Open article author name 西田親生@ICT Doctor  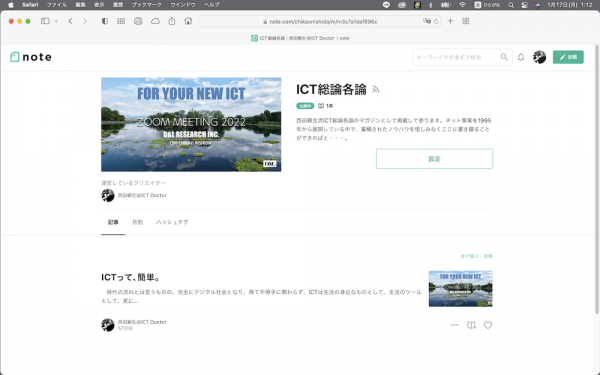pos(142,322)
